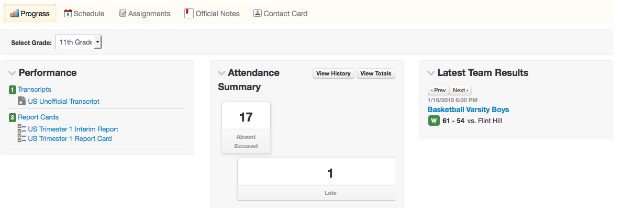Collapse the Attendance Summary panel

click(x=222, y=73)
